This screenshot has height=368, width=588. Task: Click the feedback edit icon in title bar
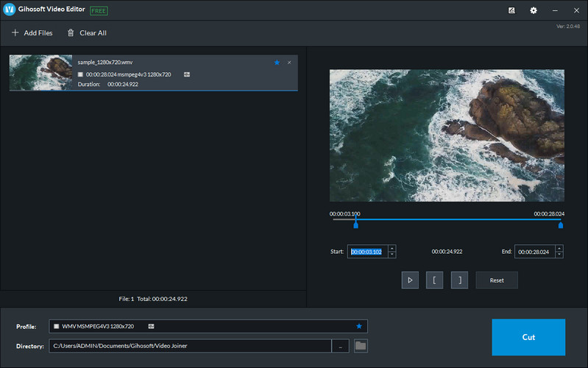pyautogui.click(x=511, y=10)
